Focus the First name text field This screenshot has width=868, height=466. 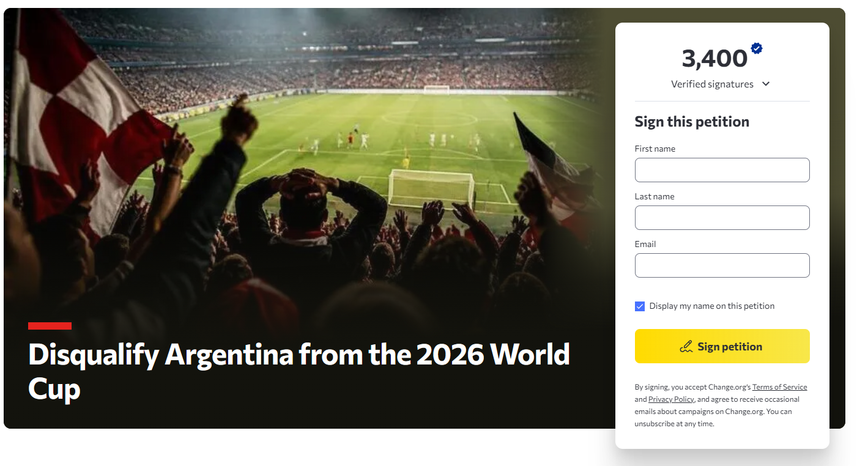click(722, 170)
